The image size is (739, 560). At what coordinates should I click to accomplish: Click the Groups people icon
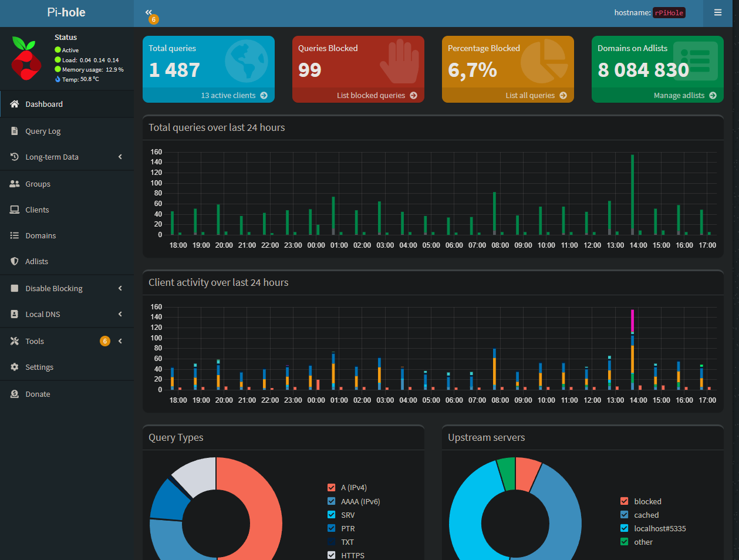[15, 184]
